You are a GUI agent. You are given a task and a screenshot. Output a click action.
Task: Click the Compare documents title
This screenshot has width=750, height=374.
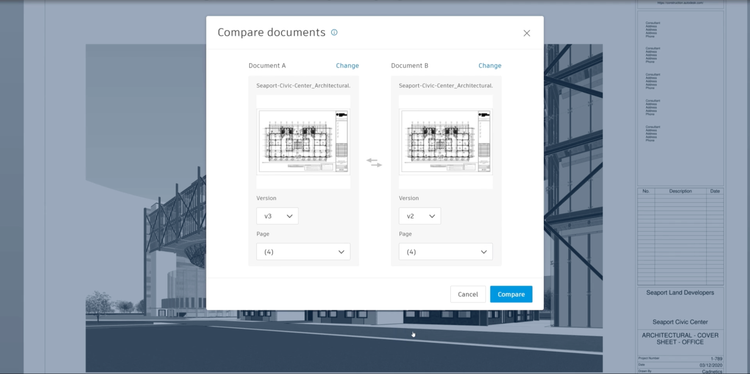[x=271, y=33]
